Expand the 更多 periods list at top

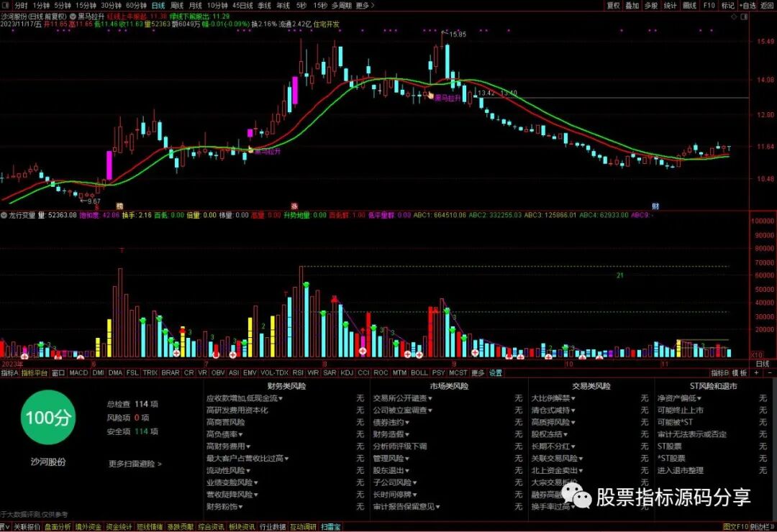(x=365, y=6)
